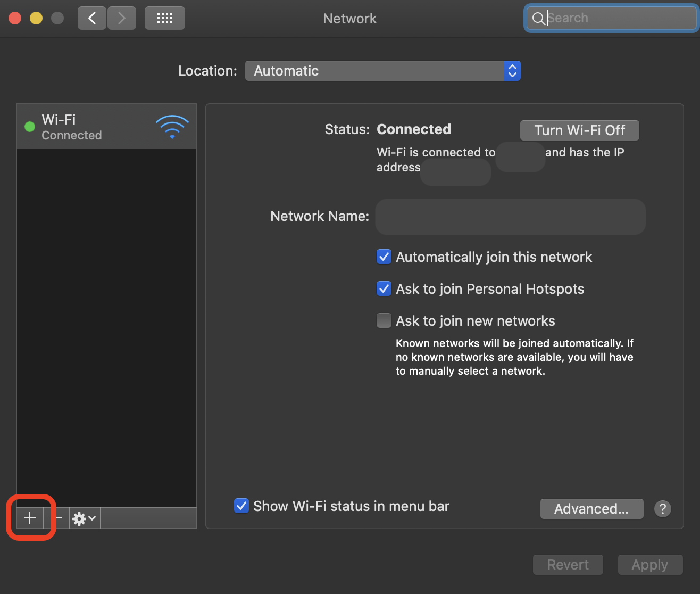Click inside the Network Name field

pyautogui.click(x=510, y=217)
